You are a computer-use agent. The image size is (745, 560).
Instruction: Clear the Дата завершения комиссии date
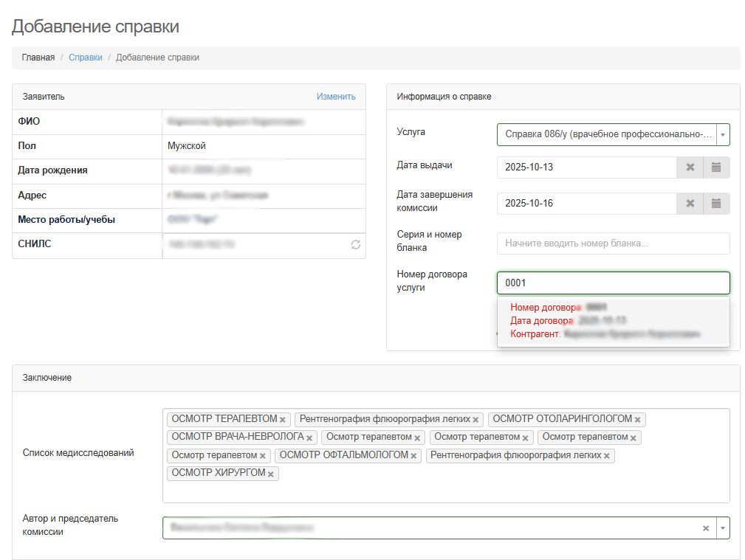[690, 204]
